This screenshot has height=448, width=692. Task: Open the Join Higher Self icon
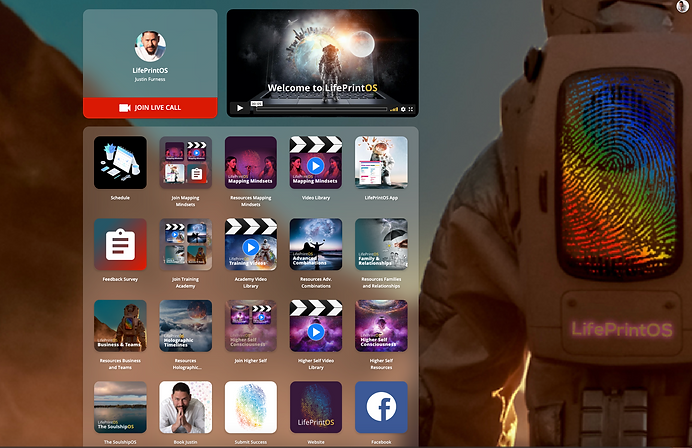point(251,326)
